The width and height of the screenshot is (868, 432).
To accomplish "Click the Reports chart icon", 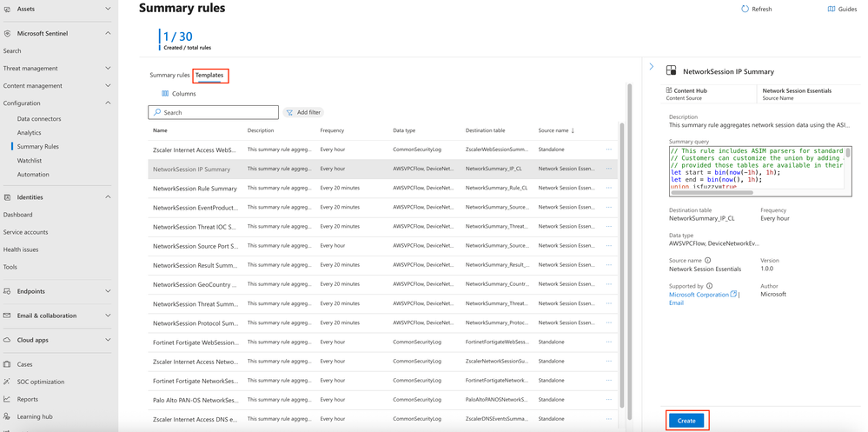I will pos(7,399).
